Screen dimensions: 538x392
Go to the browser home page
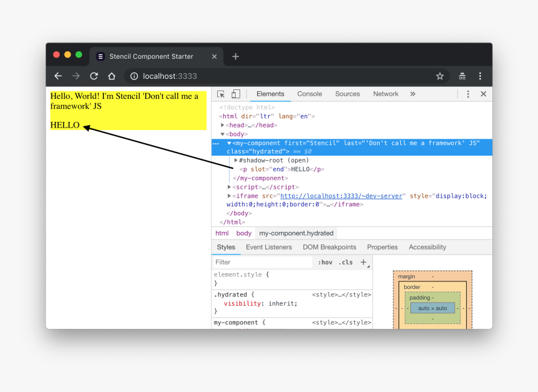tap(111, 76)
